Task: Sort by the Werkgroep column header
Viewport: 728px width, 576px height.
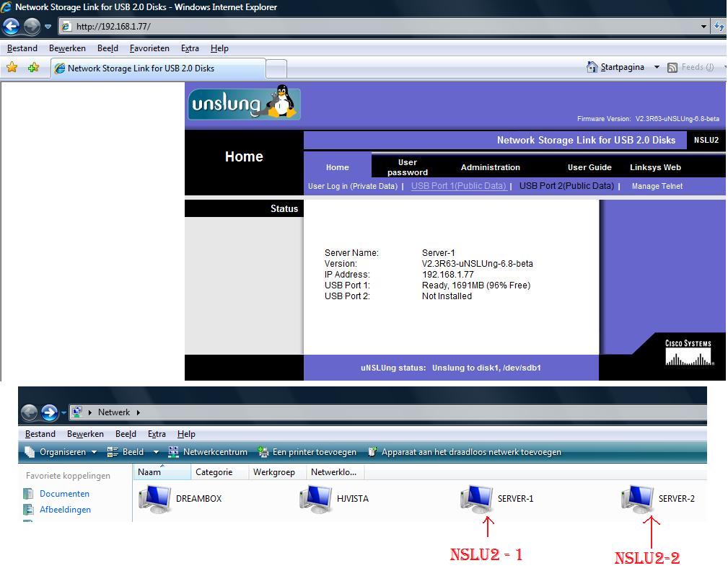Action: coord(278,472)
